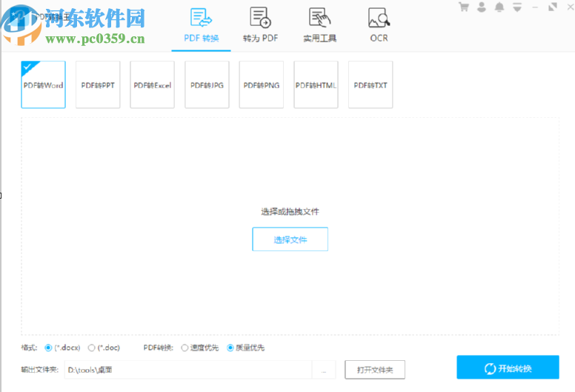Select the 质量优先 conversion option

(x=230, y=348)
